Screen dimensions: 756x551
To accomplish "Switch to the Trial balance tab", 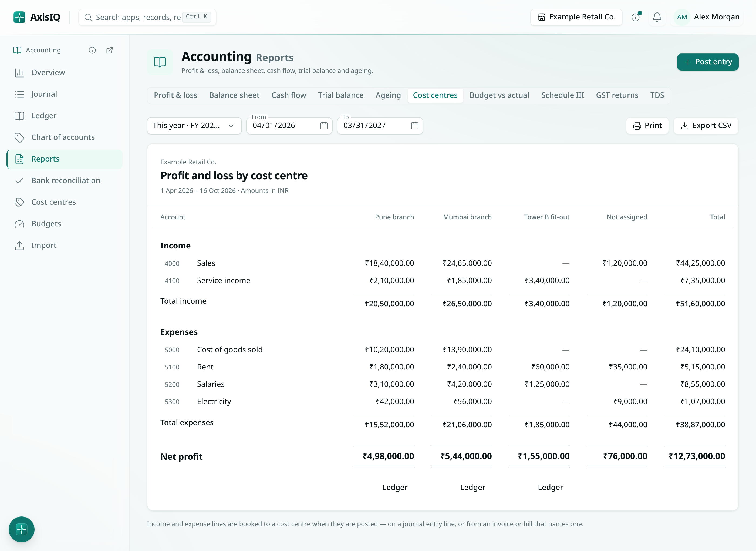I will (341, 95).
